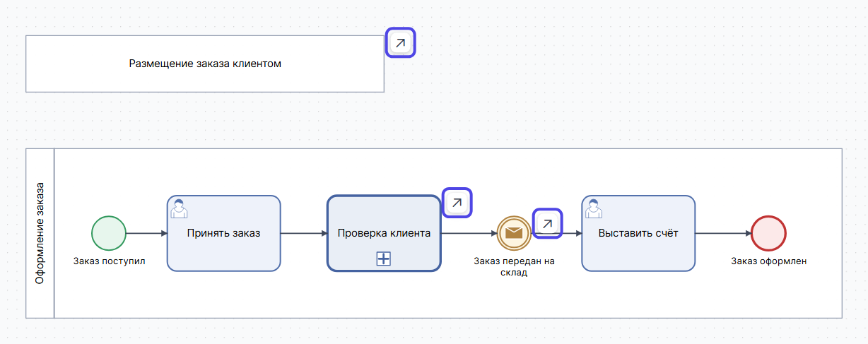Open link arrow beside Размещение заказа клиентом pool

click(x=401, y=43)
